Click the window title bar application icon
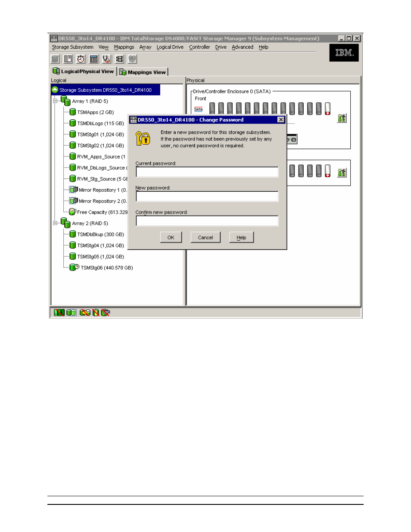The image size is (411, 532). [x=54, y=38]
